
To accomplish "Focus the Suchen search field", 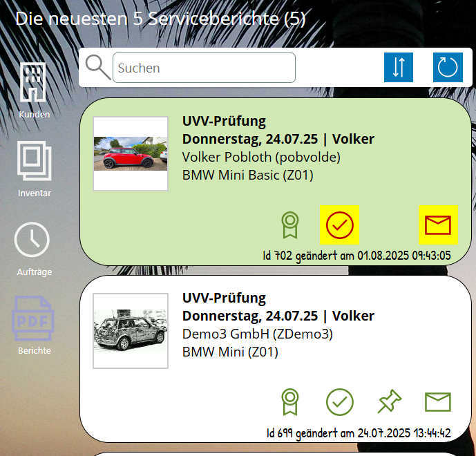I will (x=204, y=68).
